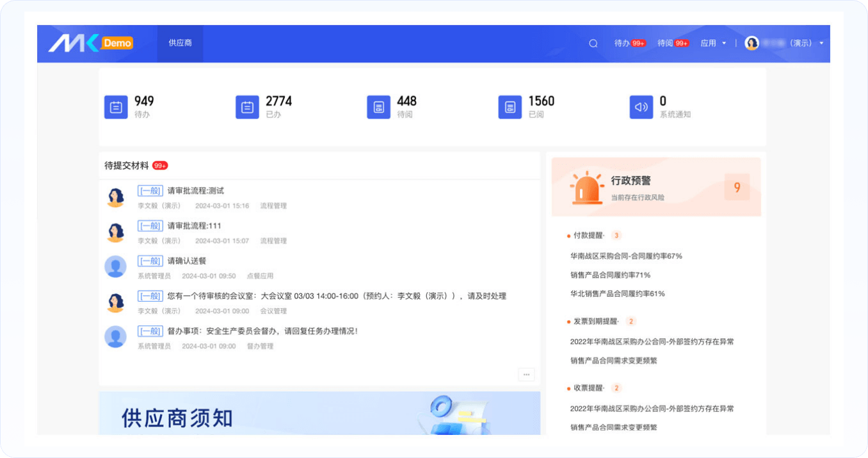Viewport: 868px width, 458px height.
Task: Click the search magnifier icon in header
Action: (593, 44)
